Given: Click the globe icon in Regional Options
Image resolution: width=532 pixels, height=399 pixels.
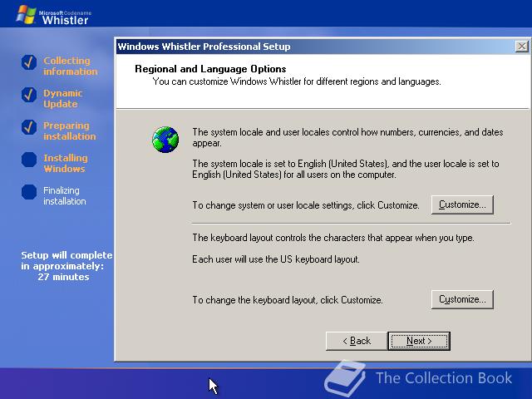Looking at the screenshot, I should 165,140.
